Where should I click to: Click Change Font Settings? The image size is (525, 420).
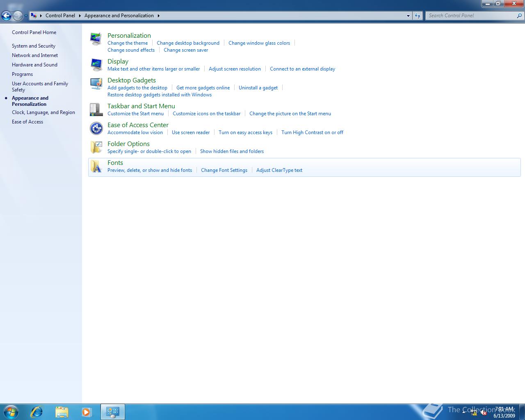(x=224, y=170)
